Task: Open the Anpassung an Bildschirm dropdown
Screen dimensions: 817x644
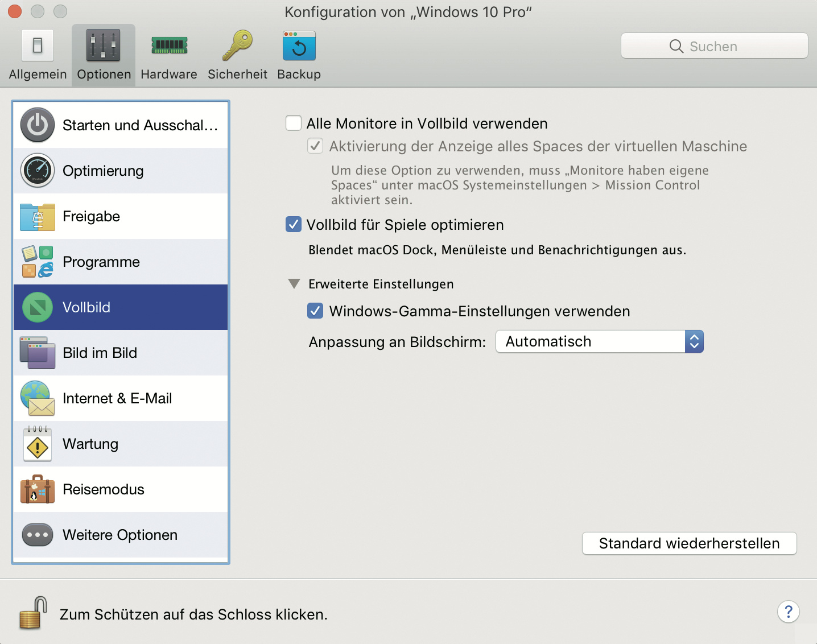Action: (x=600, y=341)
